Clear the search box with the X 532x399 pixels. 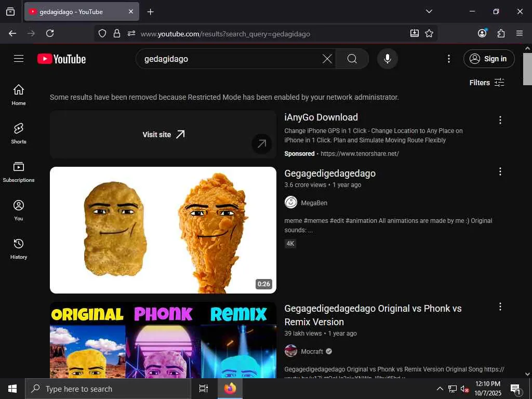[x=327, y=59]
